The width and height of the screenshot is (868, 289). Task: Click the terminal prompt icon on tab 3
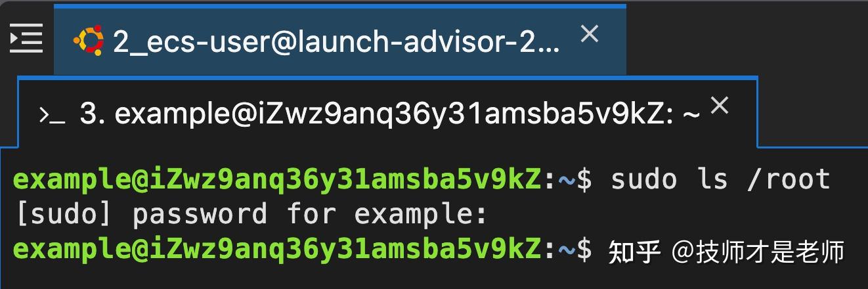52,114
